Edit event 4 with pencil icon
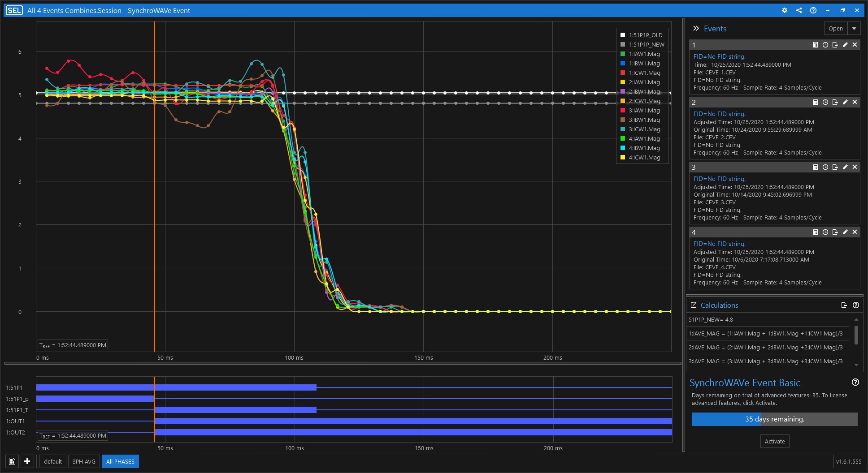Viewport: 868px width, 473px height. (x=845, y=232)
